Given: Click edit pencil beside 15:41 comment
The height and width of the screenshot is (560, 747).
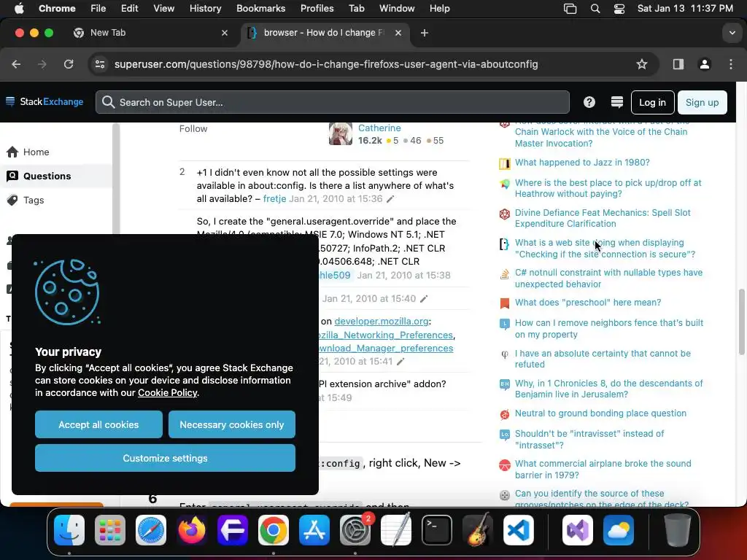Looking at the screenshot, I should (400, 362).
